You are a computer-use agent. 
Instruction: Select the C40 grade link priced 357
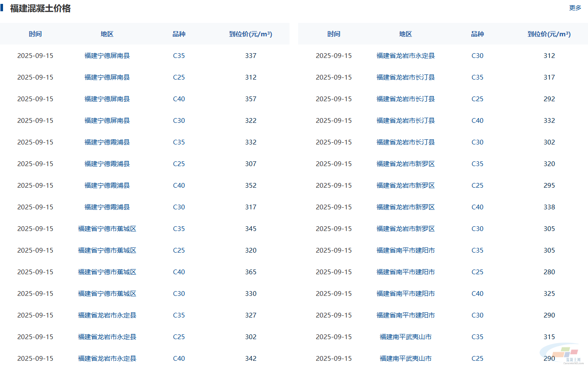(x=179, y=99)
